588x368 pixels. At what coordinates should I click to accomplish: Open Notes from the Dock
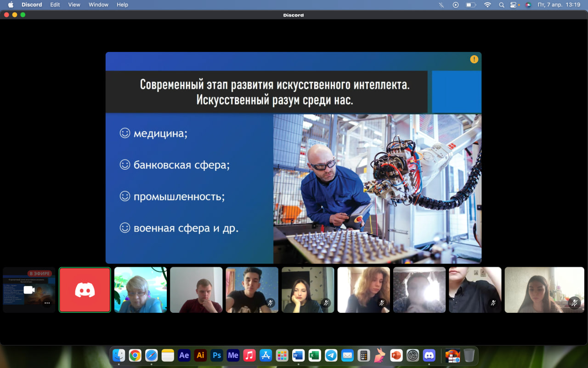(168, 355)
